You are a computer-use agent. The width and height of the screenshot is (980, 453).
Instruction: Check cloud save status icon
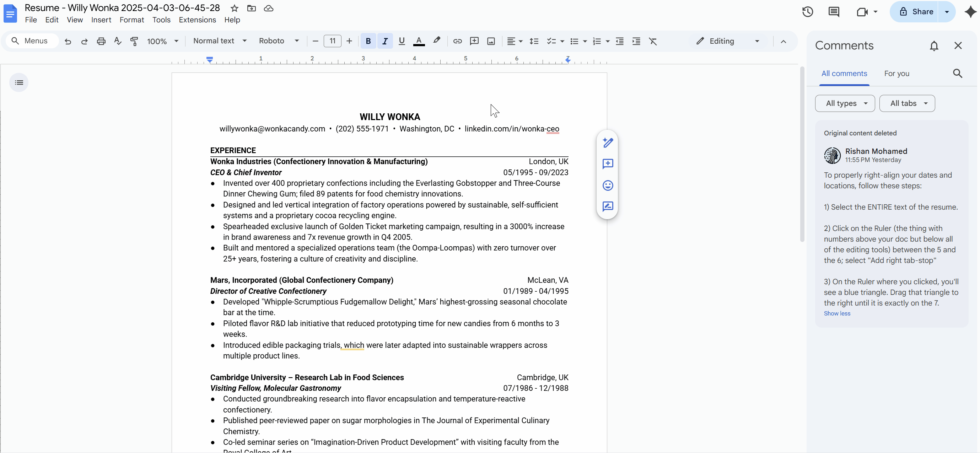point(269,9)
